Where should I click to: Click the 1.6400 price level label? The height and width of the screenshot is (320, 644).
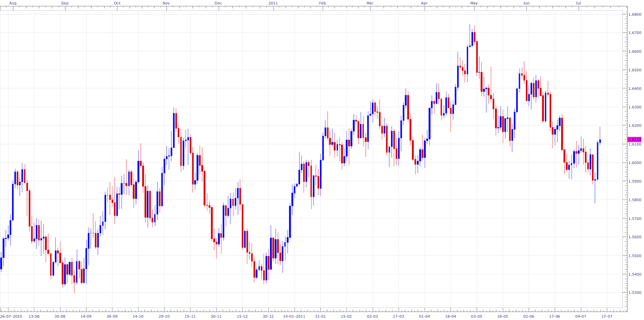pos(635,88)
